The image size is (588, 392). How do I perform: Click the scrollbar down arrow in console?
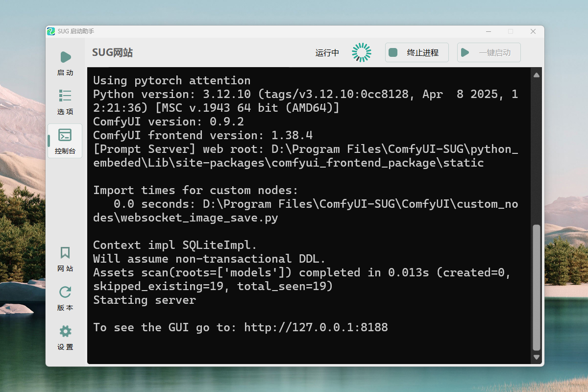pos(536,357)
